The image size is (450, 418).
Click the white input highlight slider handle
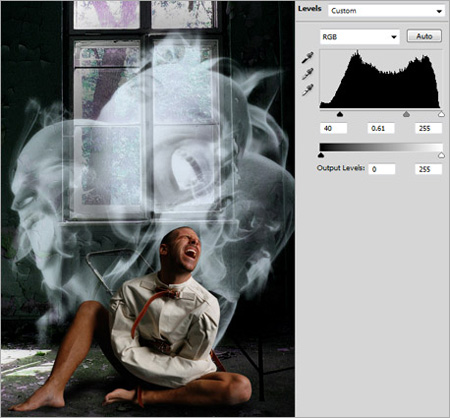coord(441,114)
